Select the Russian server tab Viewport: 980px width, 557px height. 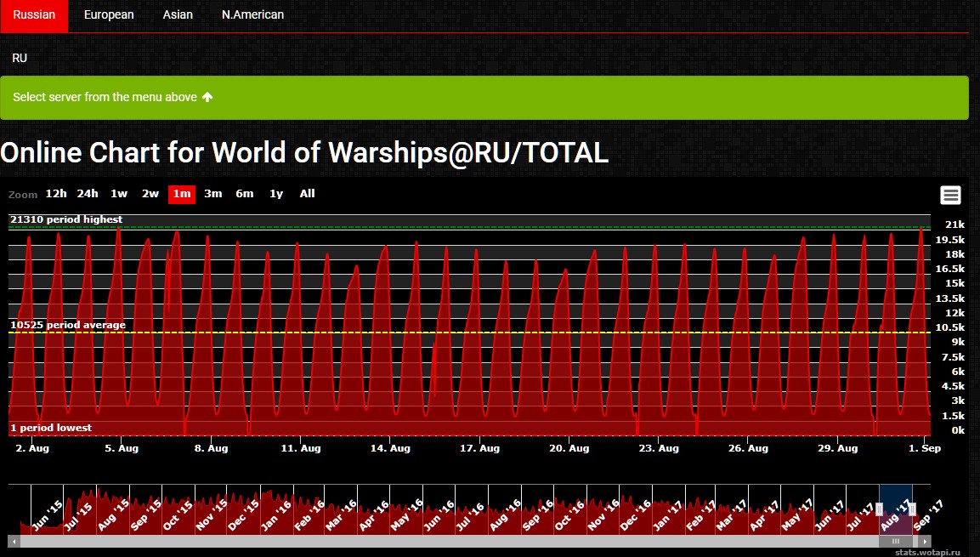pos(34,14)
